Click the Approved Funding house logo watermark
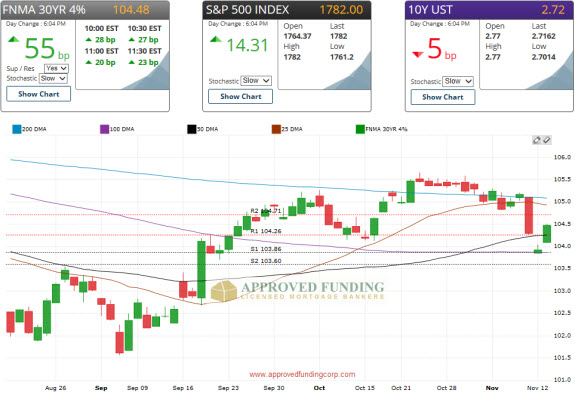 (x=224, y=291)
